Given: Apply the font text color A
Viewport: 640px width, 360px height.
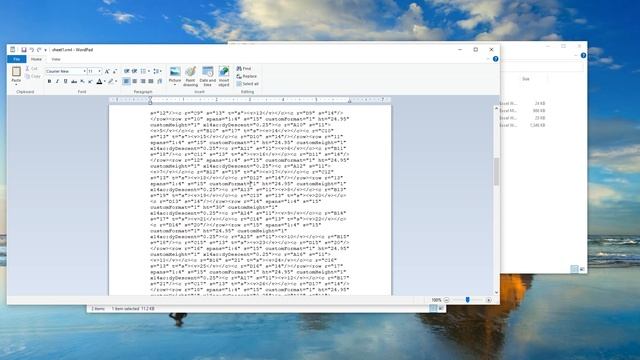Looking at the screenshot, I should (99, 81).
